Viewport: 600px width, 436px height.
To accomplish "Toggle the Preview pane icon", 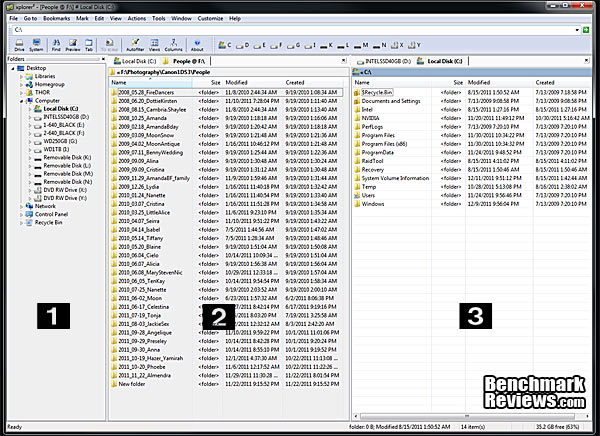I will (x=73, y=45).
